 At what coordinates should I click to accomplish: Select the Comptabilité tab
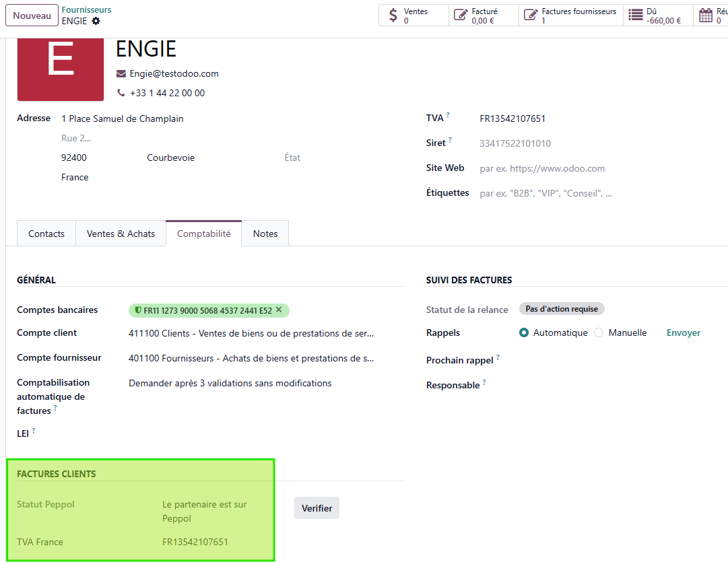pos(204,234)
